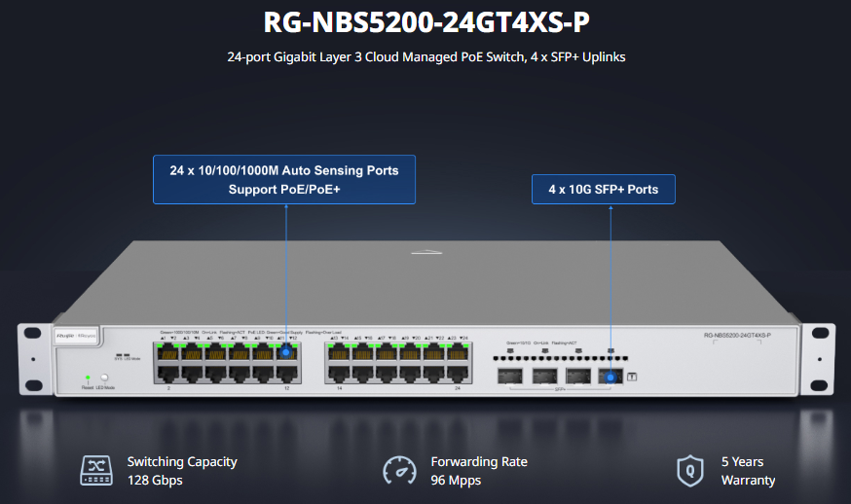Click the 24 x 10/100/1000M Auto Sensing Ports callout
The height and width of the screenshot is (504, 851).
point(284,180)
